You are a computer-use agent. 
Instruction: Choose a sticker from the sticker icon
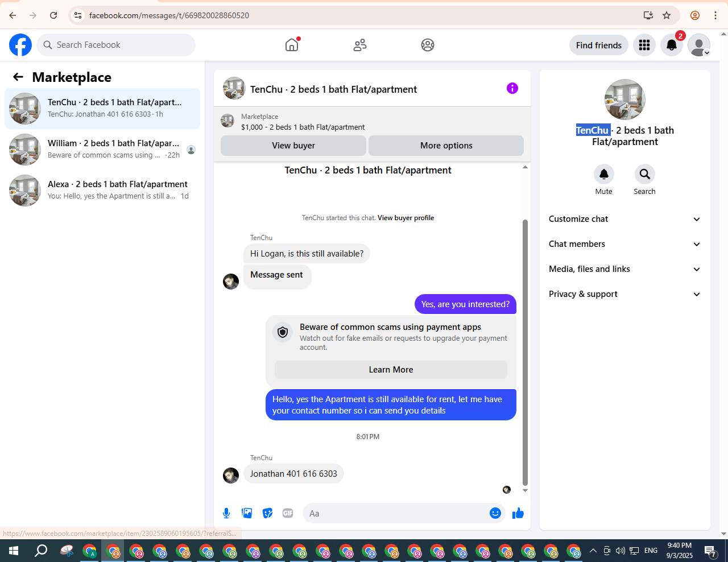tap(267, 513)
